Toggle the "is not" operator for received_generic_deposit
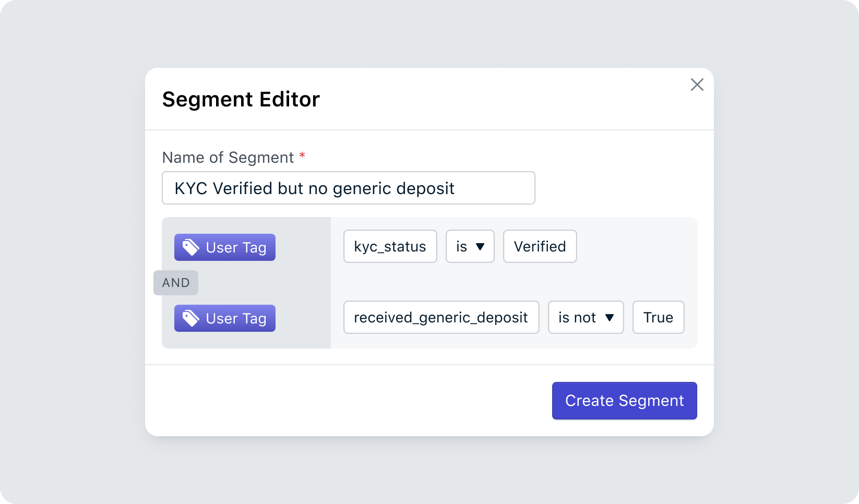The width and height of the screenshot is (859, 504). (586, 317)
